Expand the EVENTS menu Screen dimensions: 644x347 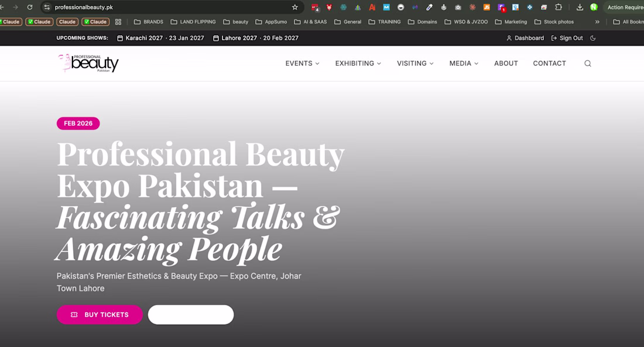click(302, 63)
